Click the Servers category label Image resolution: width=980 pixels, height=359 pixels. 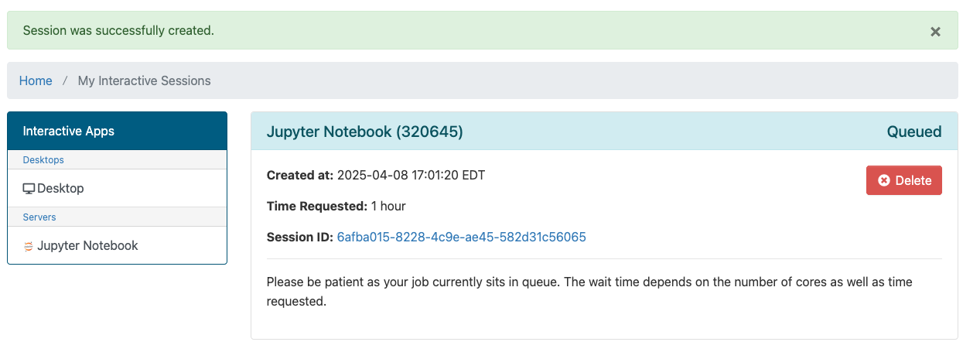[x=39, y=217]
